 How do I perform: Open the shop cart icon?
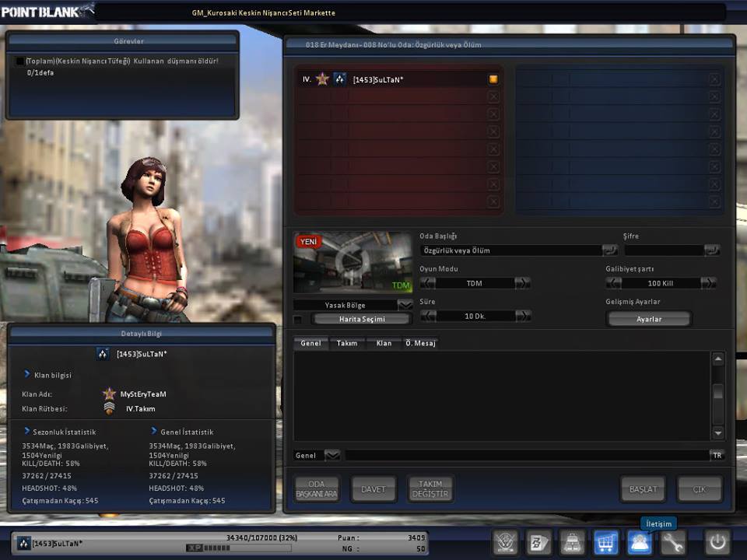tap(605, 542)
